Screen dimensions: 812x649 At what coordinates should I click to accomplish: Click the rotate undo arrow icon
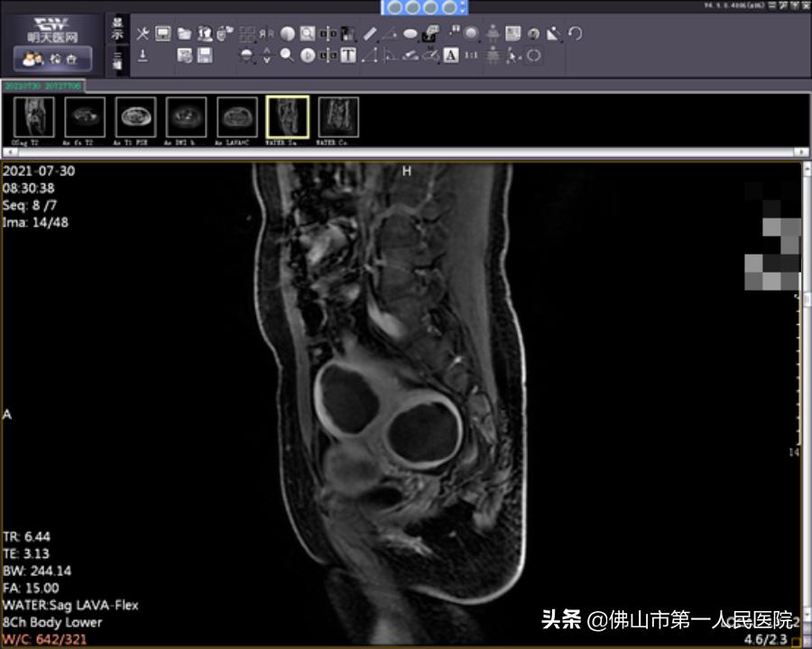click(x=575, y=33)
